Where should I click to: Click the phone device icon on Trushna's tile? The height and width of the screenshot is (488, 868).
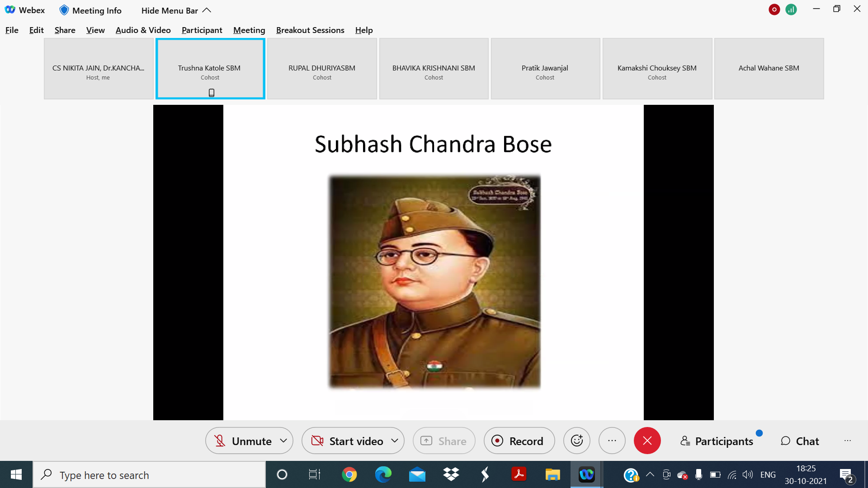click(211, 93)
